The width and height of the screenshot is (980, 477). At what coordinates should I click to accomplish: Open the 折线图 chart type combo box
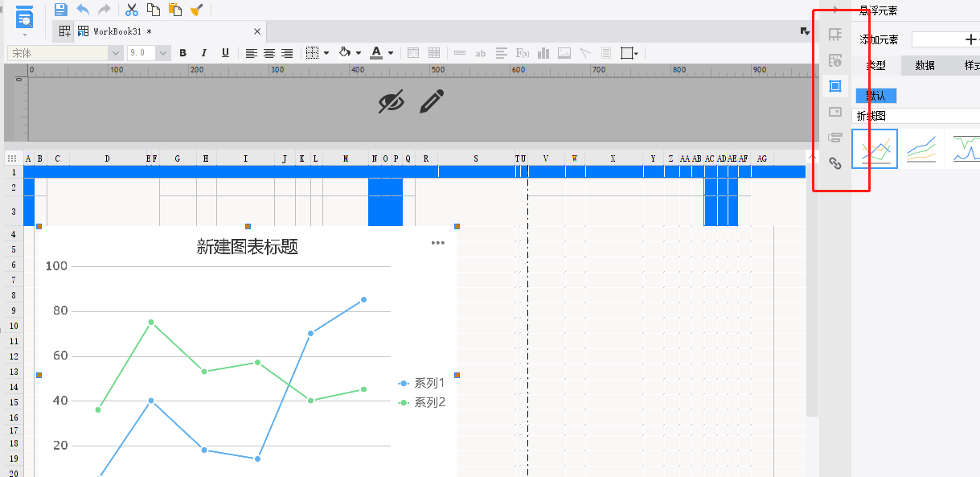pos(916,117)
